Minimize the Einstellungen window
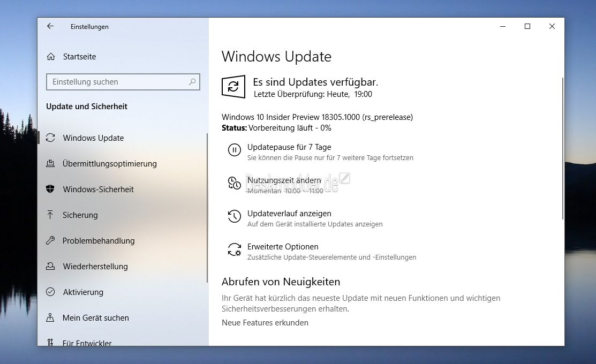This screenshot has width=596, height=364. point(502,26)
